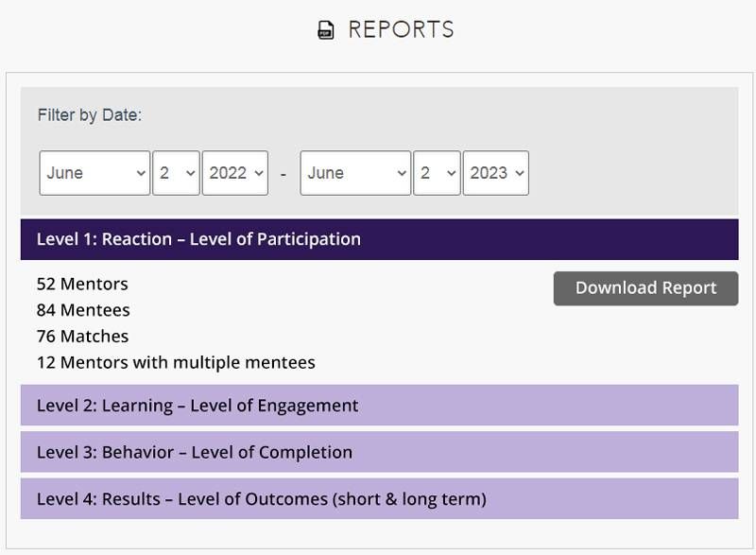Open the end year dropdown showing 2023
This screenshot has width=756, height=555.
(x=495, y=173)
